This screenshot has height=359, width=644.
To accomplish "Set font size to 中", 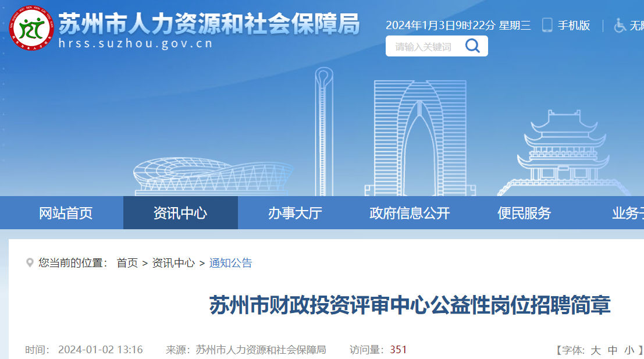I will [613, 350].
